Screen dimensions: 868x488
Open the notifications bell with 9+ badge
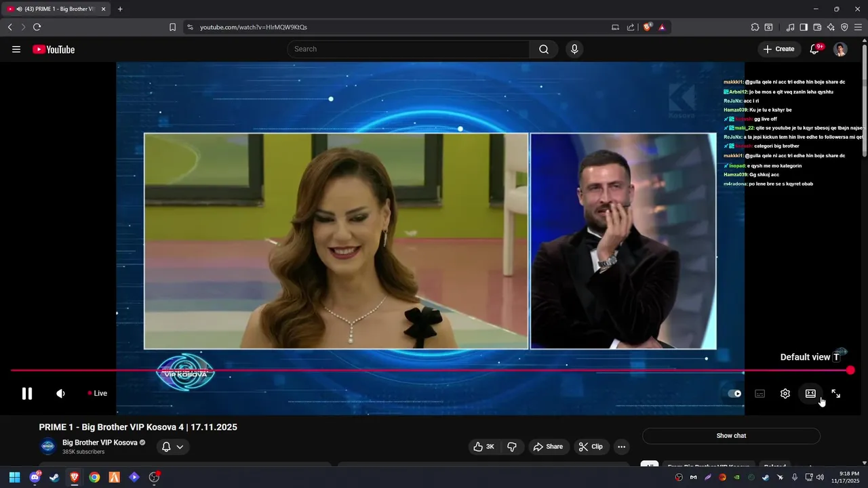coord(816,49)
